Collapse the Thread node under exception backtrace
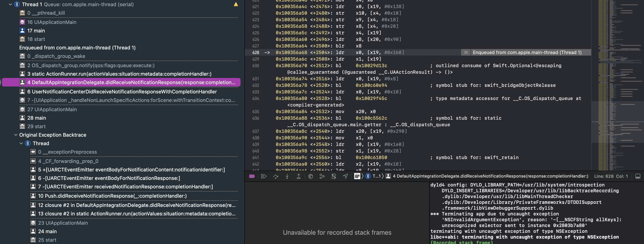This screenshot has width=644, height=244. (x=21, y=143)
